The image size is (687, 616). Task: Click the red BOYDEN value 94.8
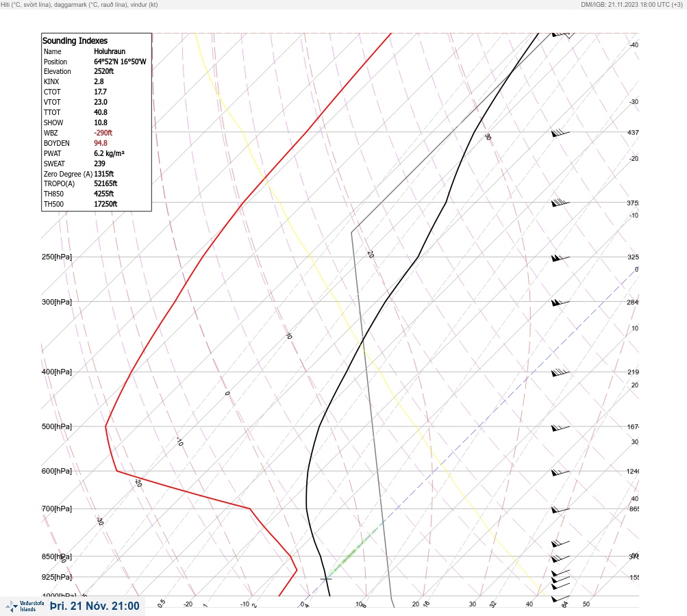point(101,143)
